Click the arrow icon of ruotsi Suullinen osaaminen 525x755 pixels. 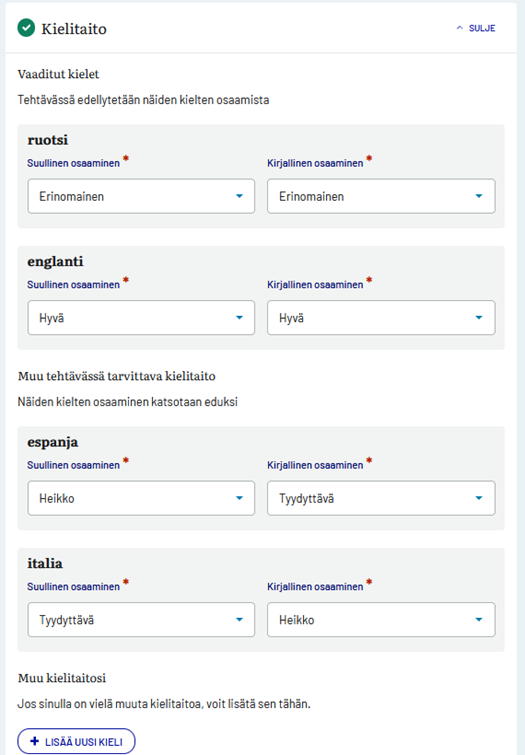pos(239,196)
